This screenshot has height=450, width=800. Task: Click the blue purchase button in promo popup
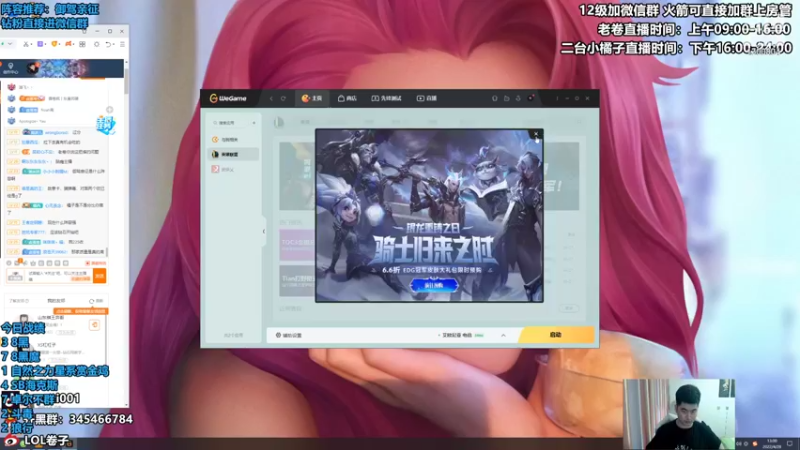click(434, 286)
